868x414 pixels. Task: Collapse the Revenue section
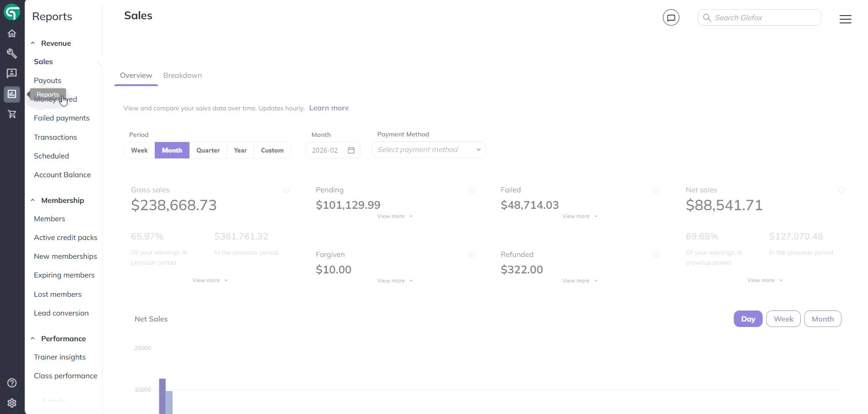pyautogui.click(x=33, y=43)
